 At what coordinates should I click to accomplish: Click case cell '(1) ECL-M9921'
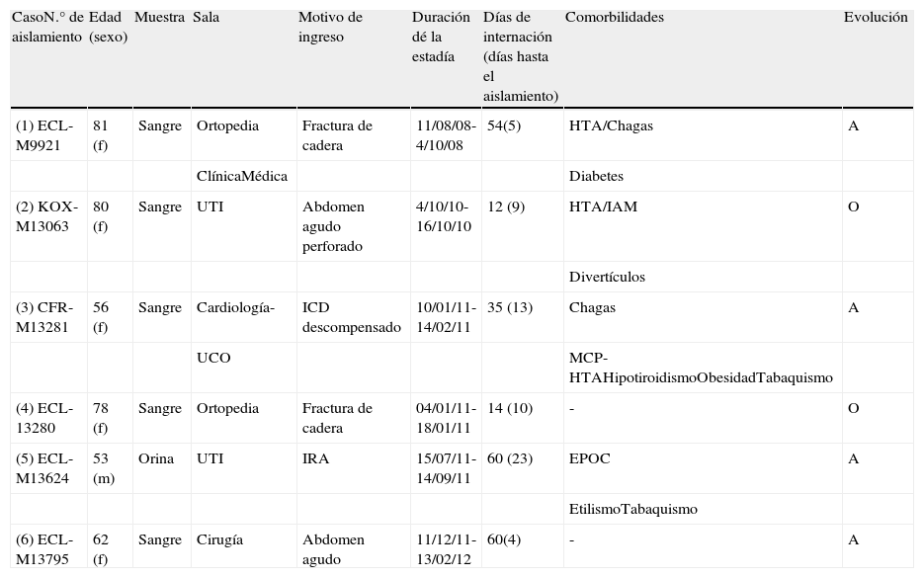[x=45, y=135]
